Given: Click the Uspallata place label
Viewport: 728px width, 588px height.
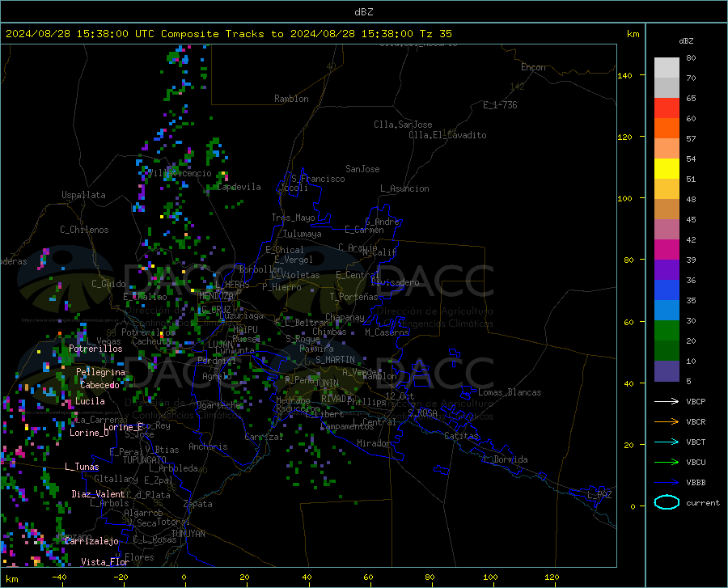Looking at the screenshot, I should pyautogui.click(x=83, y=195).
